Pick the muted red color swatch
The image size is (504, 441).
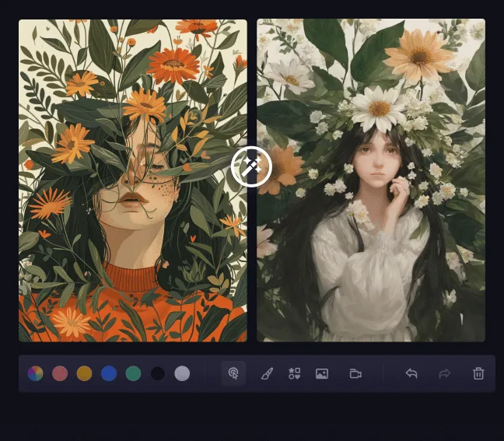[x=60, y=373]
